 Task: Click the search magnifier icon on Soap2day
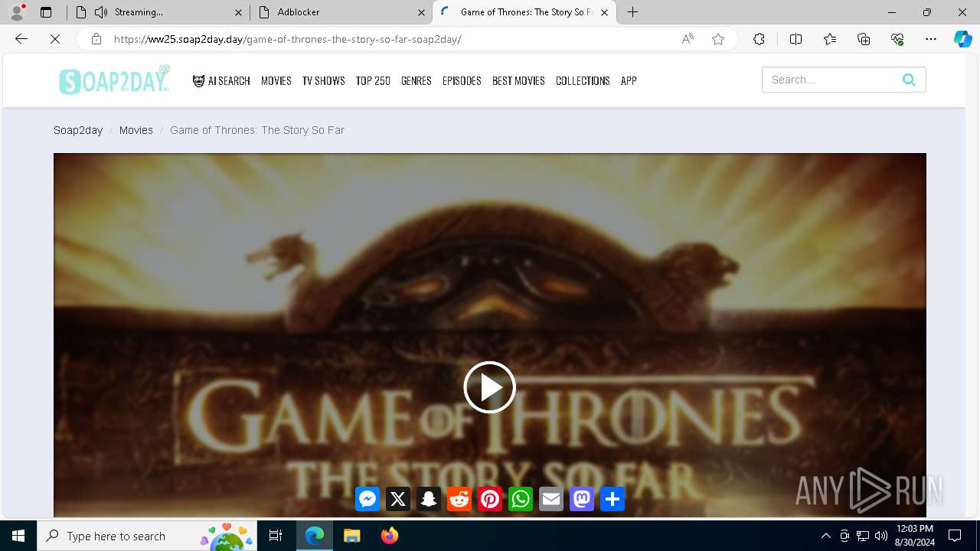pyautogui.click(x=909, y=80)
